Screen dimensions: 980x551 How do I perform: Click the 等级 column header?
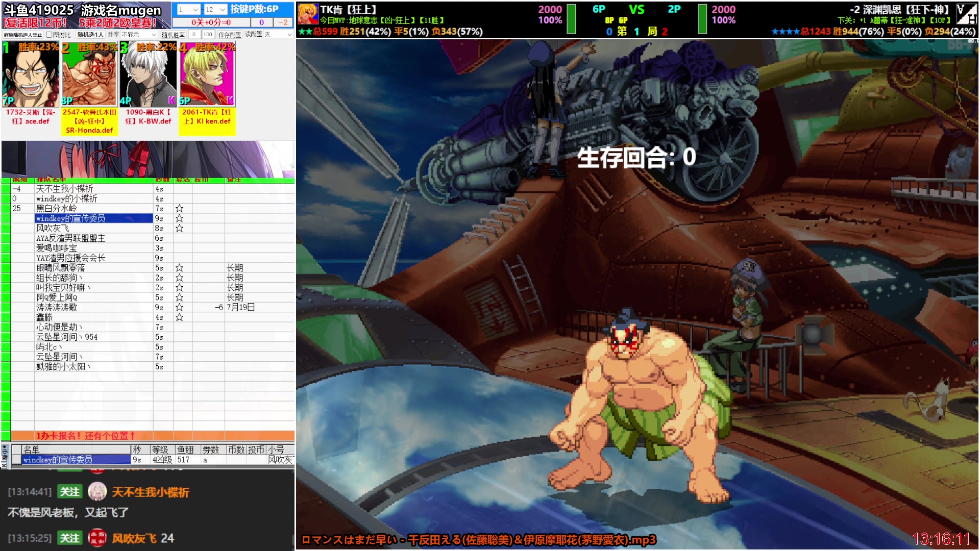coord(163,449)
